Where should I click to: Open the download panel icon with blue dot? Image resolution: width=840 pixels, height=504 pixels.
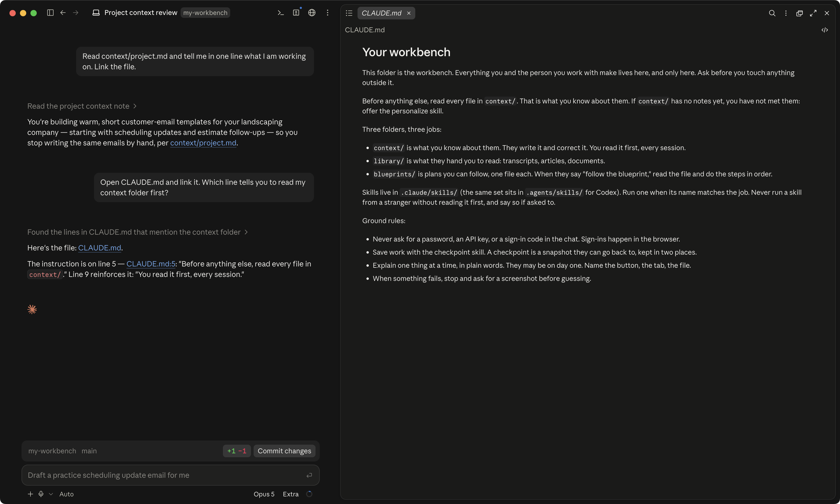pyautogui.click(x=296, y=13)
